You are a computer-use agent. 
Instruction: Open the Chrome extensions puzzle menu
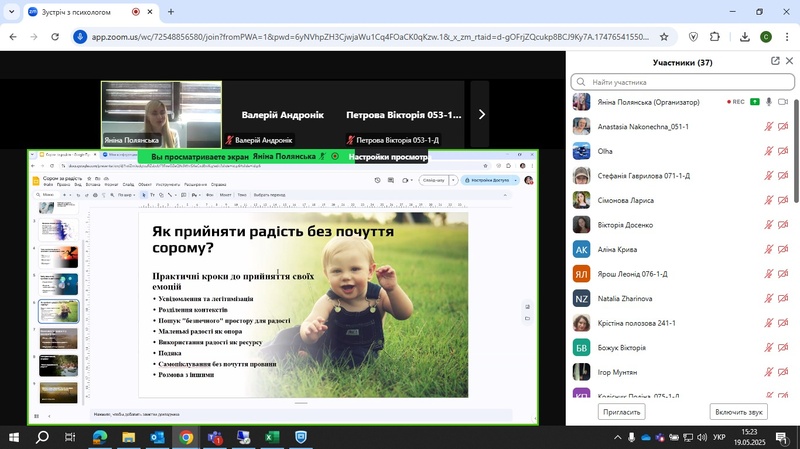point(714,37)
